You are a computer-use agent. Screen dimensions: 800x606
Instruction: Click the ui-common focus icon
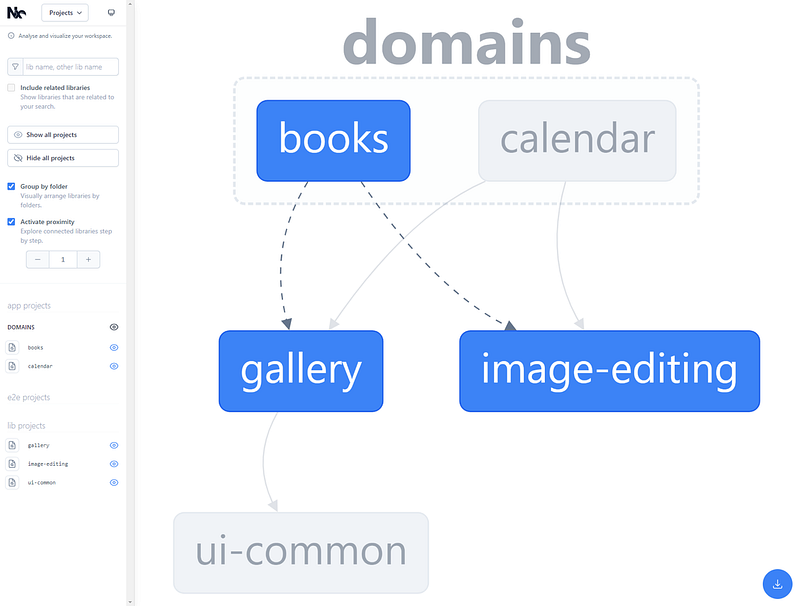(x=12, y=483)
